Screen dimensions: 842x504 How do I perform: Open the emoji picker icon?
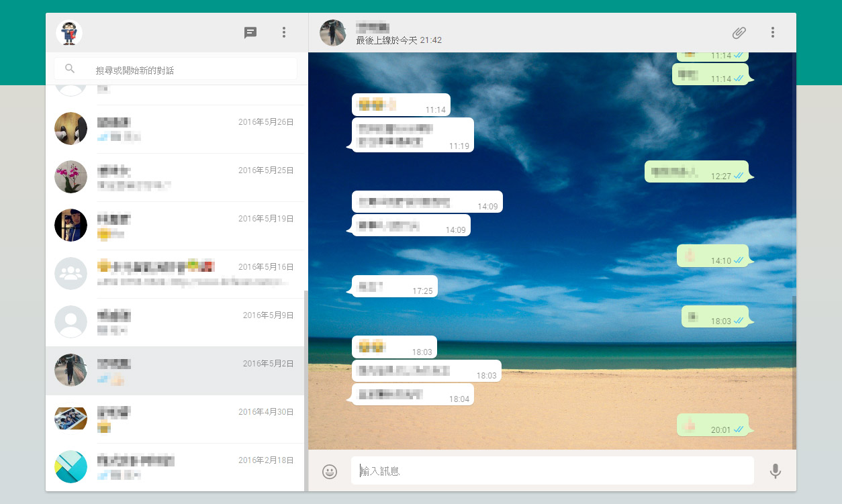click(329, 470)
